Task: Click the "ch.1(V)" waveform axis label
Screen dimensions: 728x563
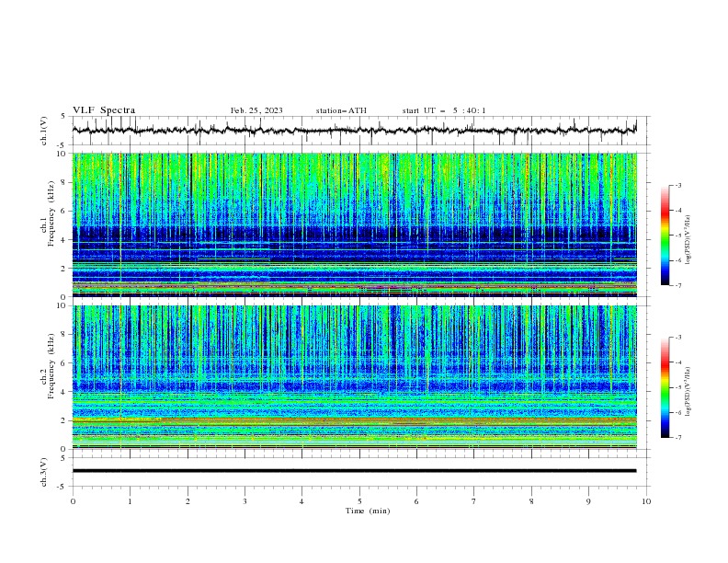Action: (x=44, y=131)
